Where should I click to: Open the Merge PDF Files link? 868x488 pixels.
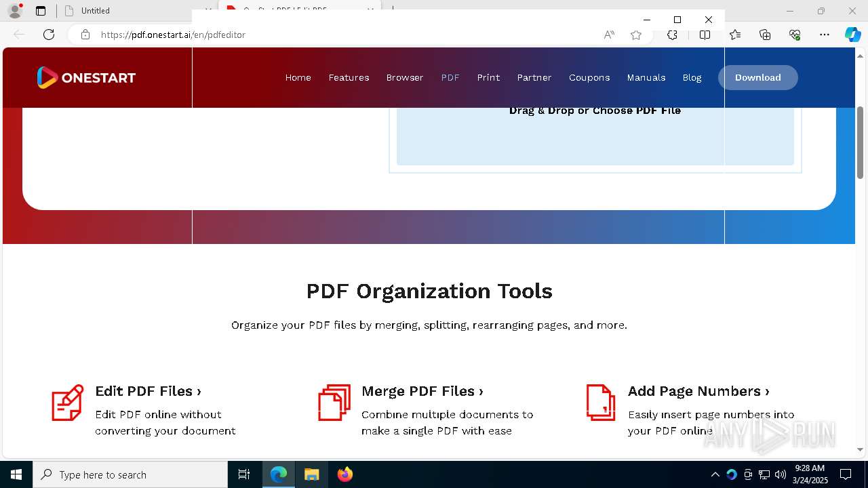pos(422,391)
